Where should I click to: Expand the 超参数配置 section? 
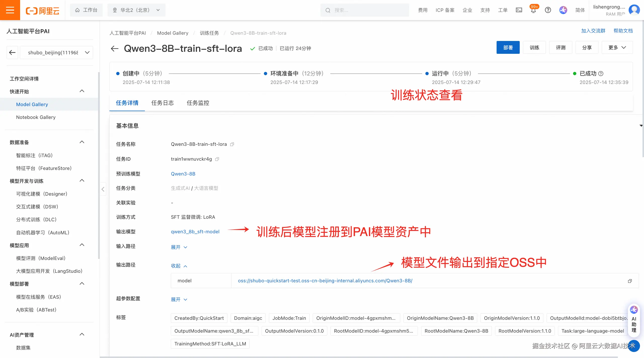pyautogui.click(x=179, y=299)
